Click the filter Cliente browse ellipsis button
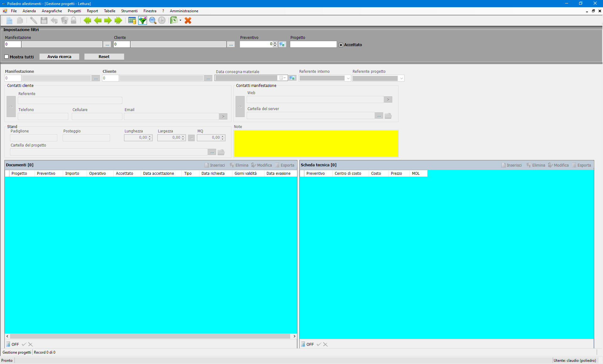This screenshot has height=364, width=603. pyautogui.click(x=231, y=44)
